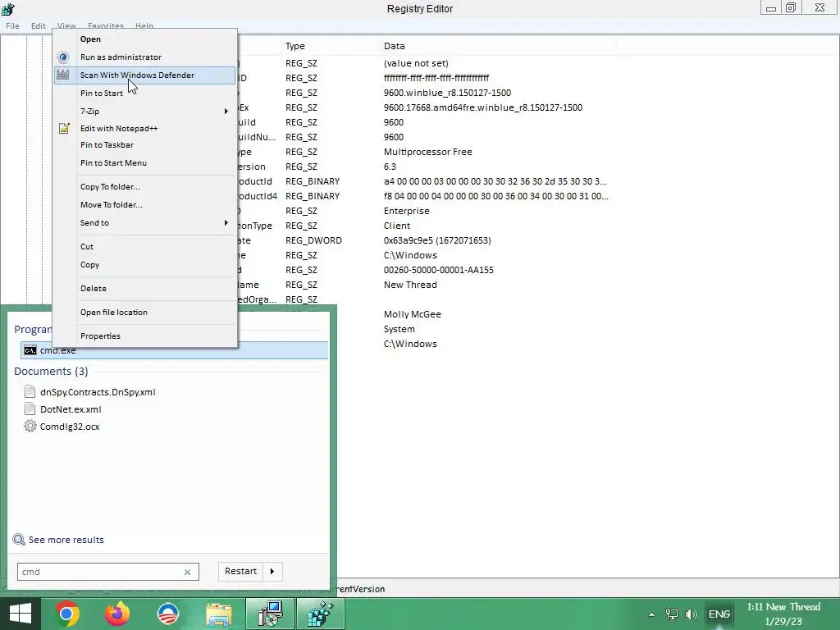Launch Firefox from the taskbar
840x630 pixels.
tap(116, 614)
